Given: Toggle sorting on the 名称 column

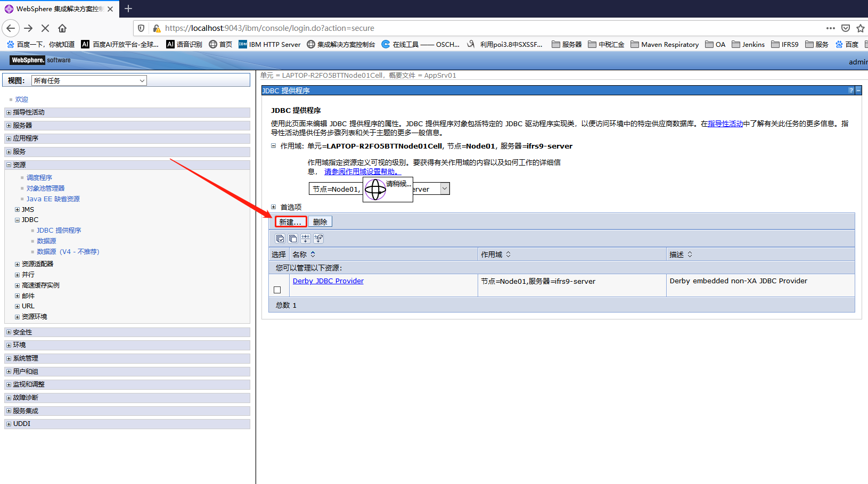Looking at the screenshot, I should pyautogui.click(x=313, y=254).
